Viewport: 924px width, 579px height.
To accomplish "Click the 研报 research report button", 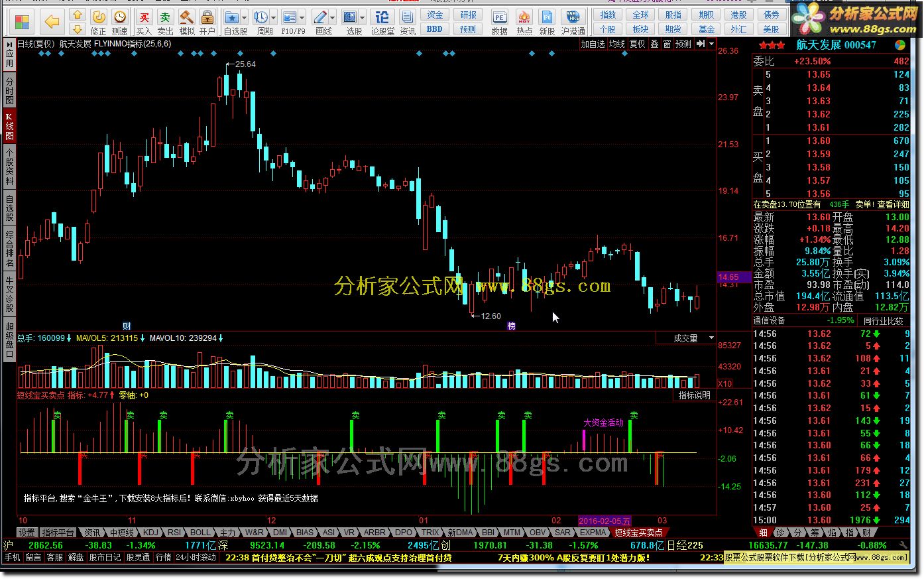I will pyautogui.click(x=468, y=15).
